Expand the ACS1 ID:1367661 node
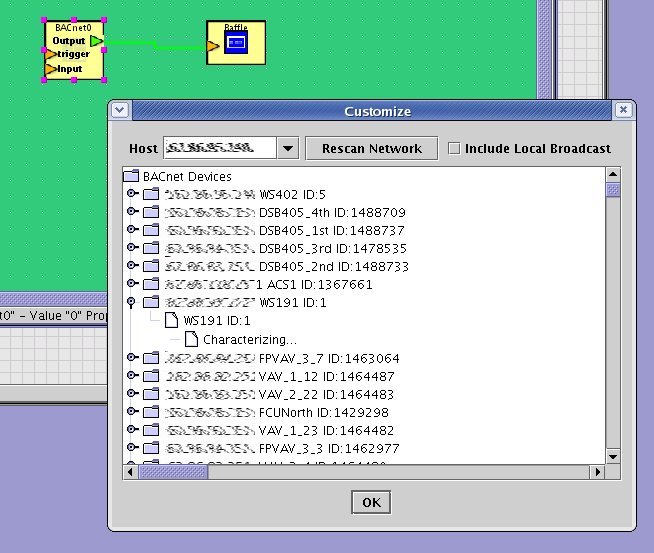The width and height of the screenshot is (654, 553). (x=132, y=283)
